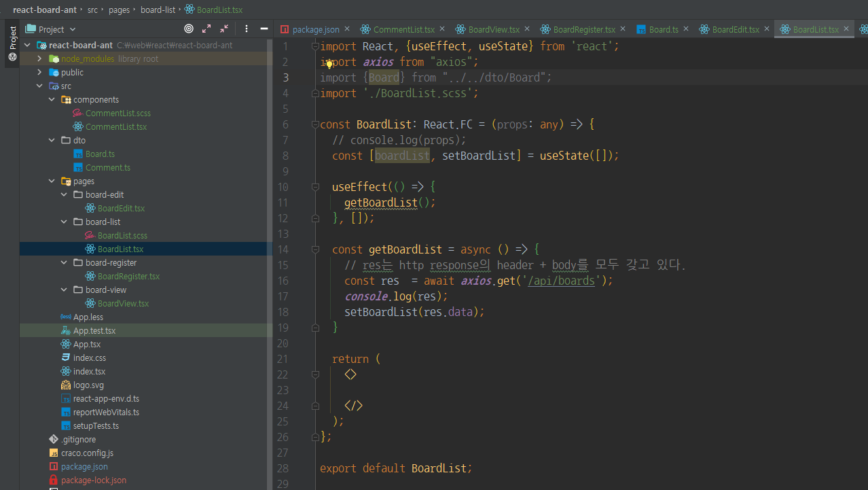This screenshot has width=868, height=490.
Task: Click Select Opened File target icon
Action: click(x=189, y=29)
